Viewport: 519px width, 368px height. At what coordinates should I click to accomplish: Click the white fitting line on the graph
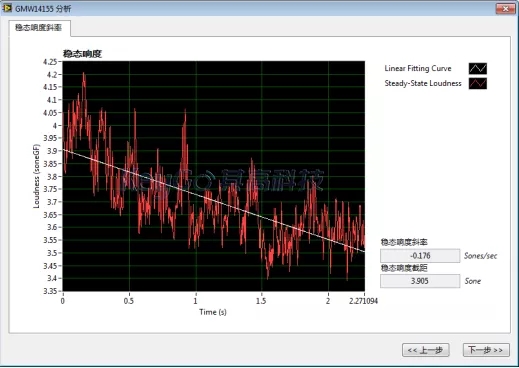click(213, 200)
